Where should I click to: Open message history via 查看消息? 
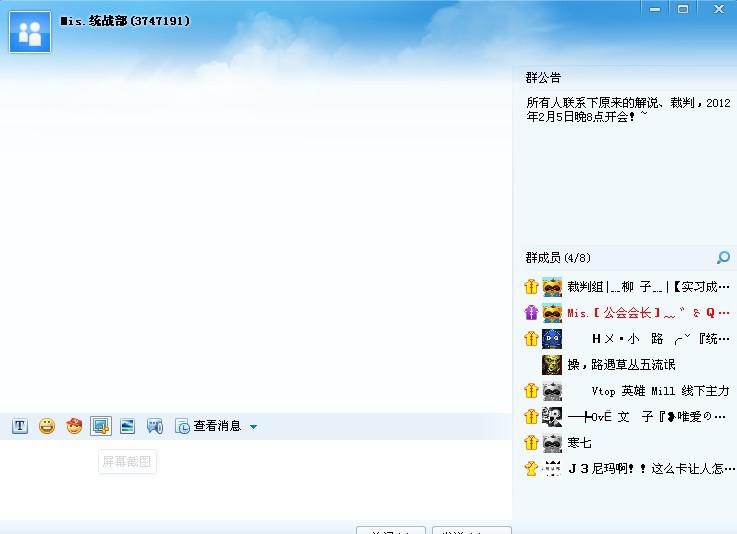point(217,426)
